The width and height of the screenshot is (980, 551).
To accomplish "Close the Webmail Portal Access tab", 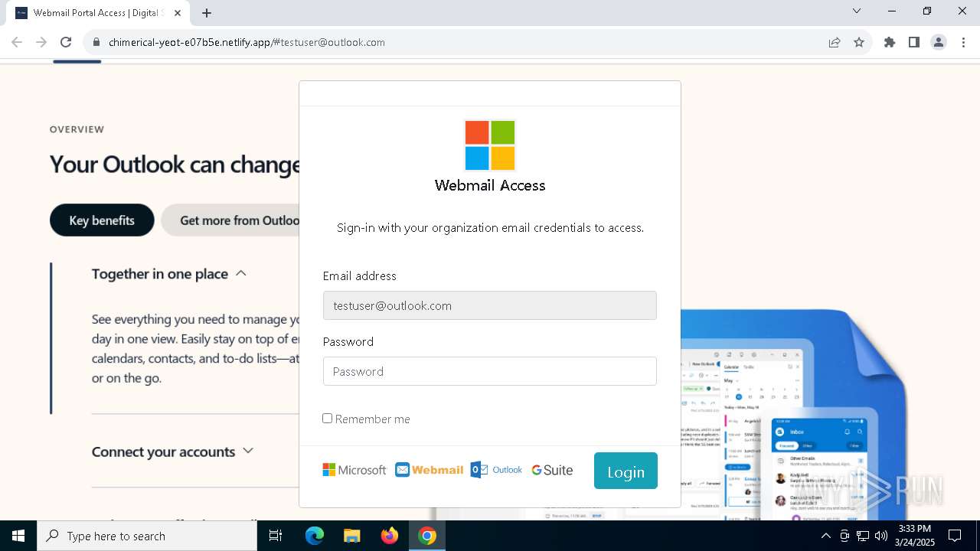I will tap(178, 13).
